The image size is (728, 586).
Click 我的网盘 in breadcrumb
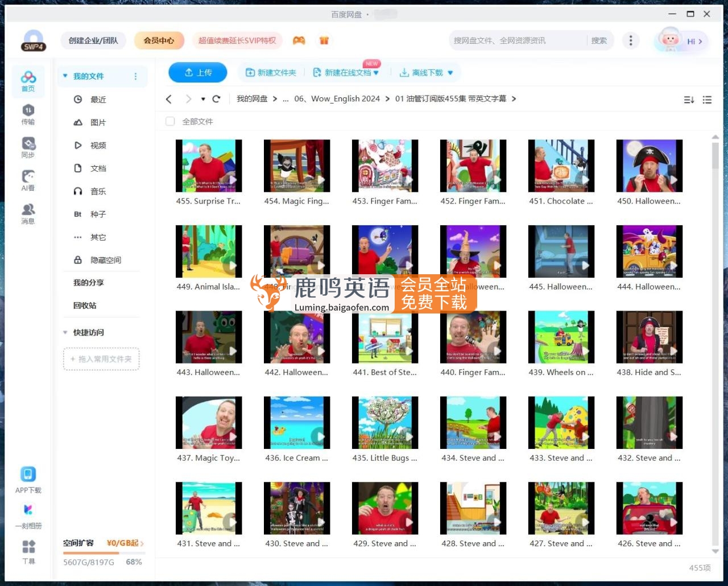tap(252, 99)
